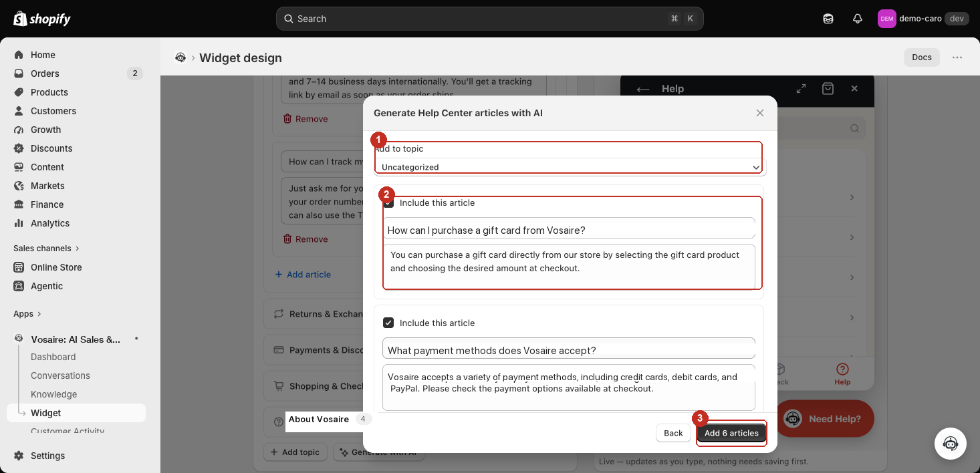
Task: Click the Orders count badge '2'
Action: (135, 73)
